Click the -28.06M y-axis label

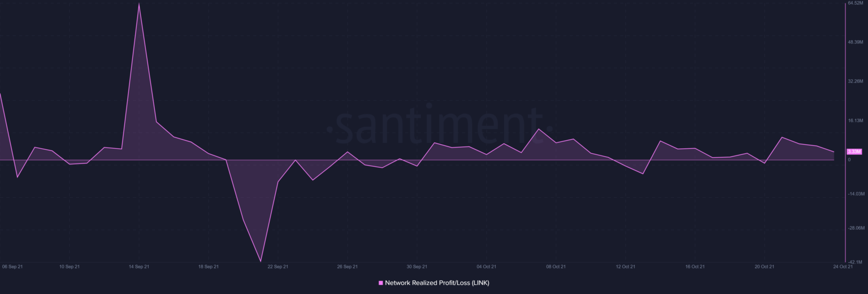[x=856, y=228]
